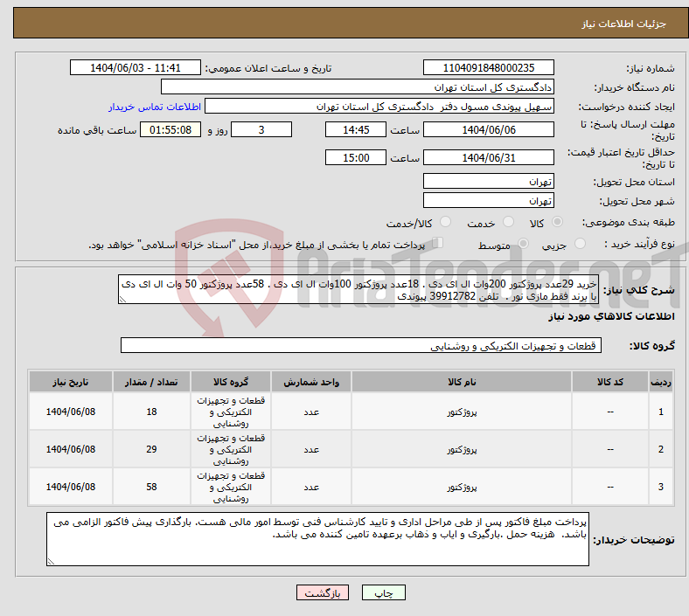Click the validity time field 15:00
This screenshot has height=616, width=689.
(x=356, y=157)
